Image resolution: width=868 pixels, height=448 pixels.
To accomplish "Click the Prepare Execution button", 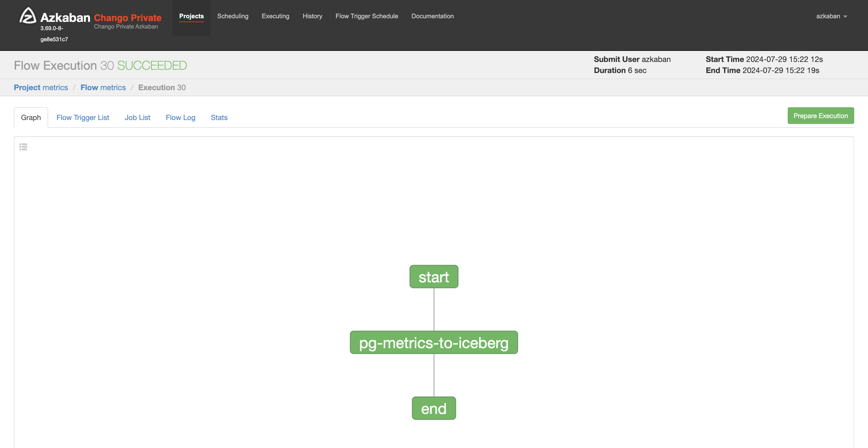I will (820, 116).
